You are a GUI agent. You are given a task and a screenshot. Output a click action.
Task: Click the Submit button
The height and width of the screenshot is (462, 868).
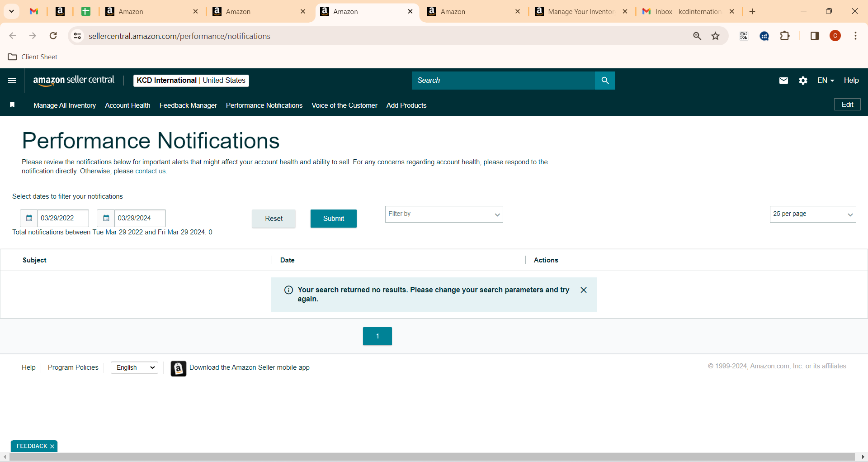point(334,219)
